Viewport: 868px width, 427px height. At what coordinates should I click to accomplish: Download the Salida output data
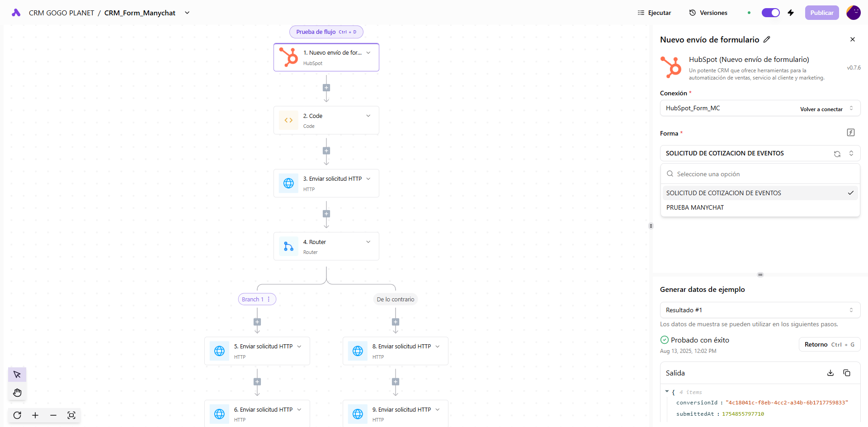pos(830,373)
